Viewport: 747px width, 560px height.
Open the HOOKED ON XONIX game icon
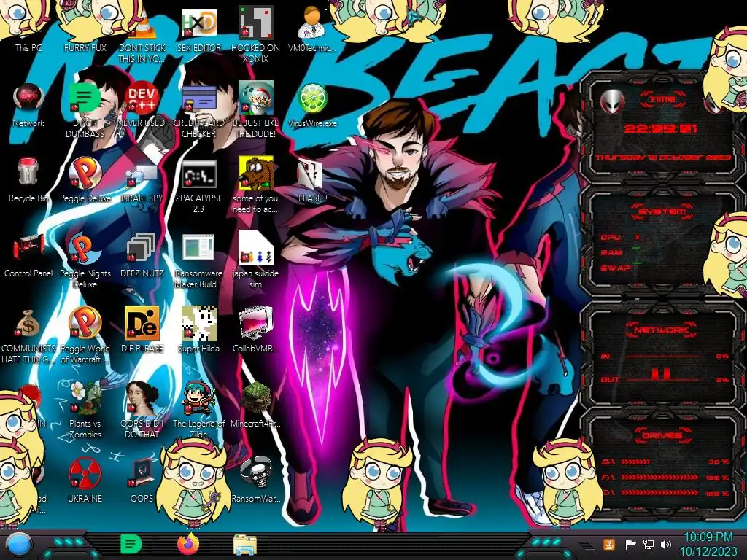[x=255, y=34]
